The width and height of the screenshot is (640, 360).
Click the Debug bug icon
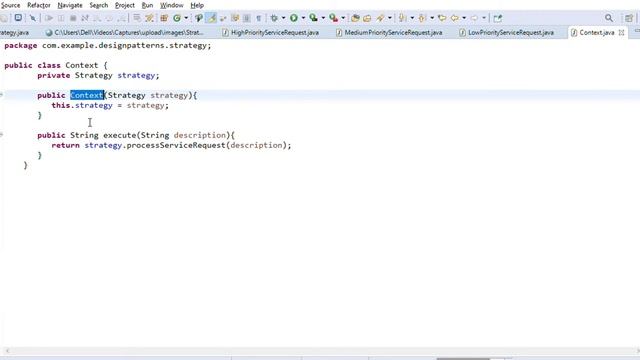274,18
